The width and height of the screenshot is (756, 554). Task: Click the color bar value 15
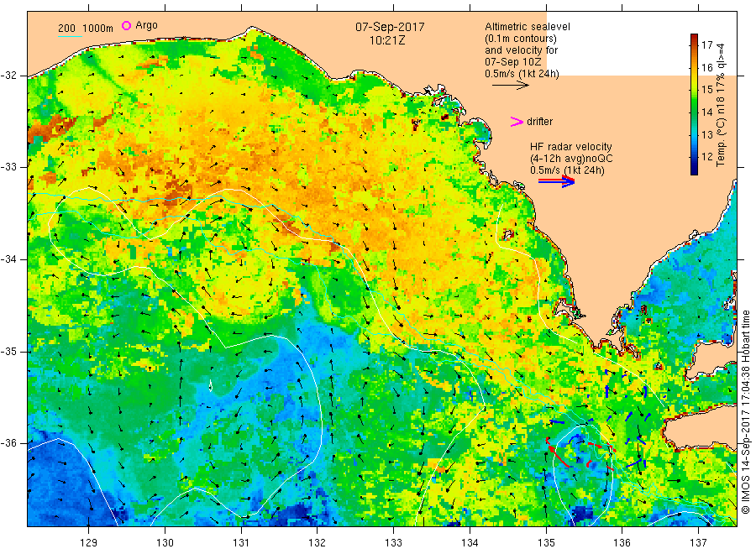coord(706,90)
